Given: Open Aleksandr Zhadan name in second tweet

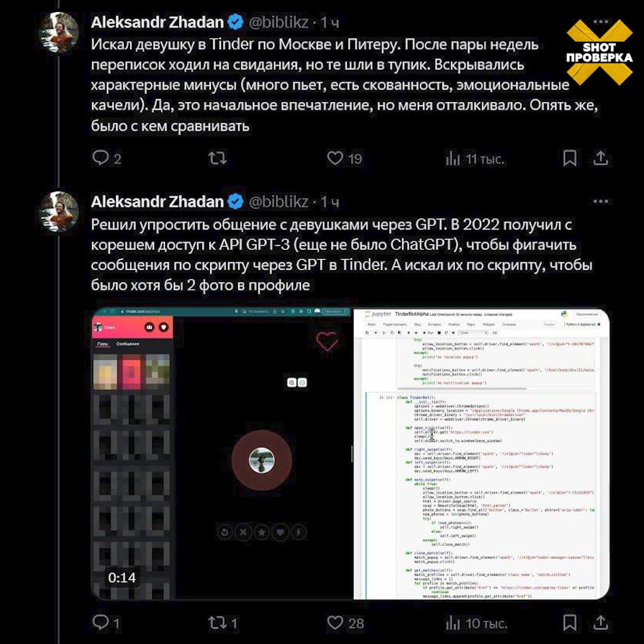Looking at the screenshot, I should pyautogui.click(x=157, y=202).
